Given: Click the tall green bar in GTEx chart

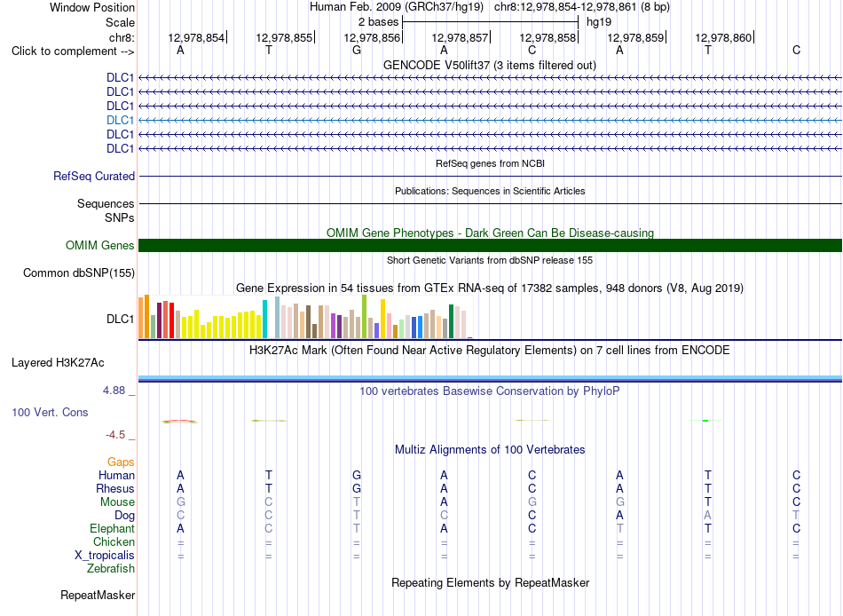Looking at the screenshot, I should pos(365,316).
